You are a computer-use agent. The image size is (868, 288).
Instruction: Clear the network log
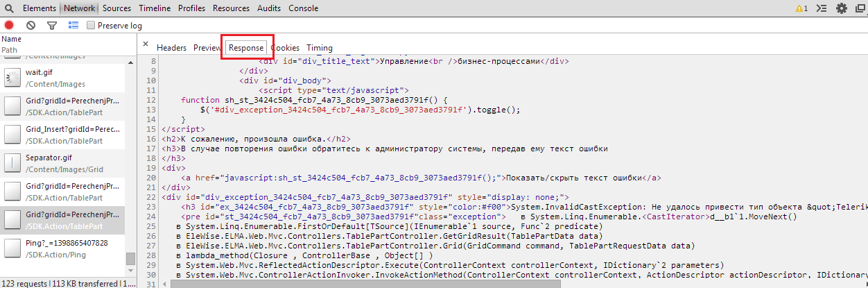pyautogui.click(x=31, y=25)
